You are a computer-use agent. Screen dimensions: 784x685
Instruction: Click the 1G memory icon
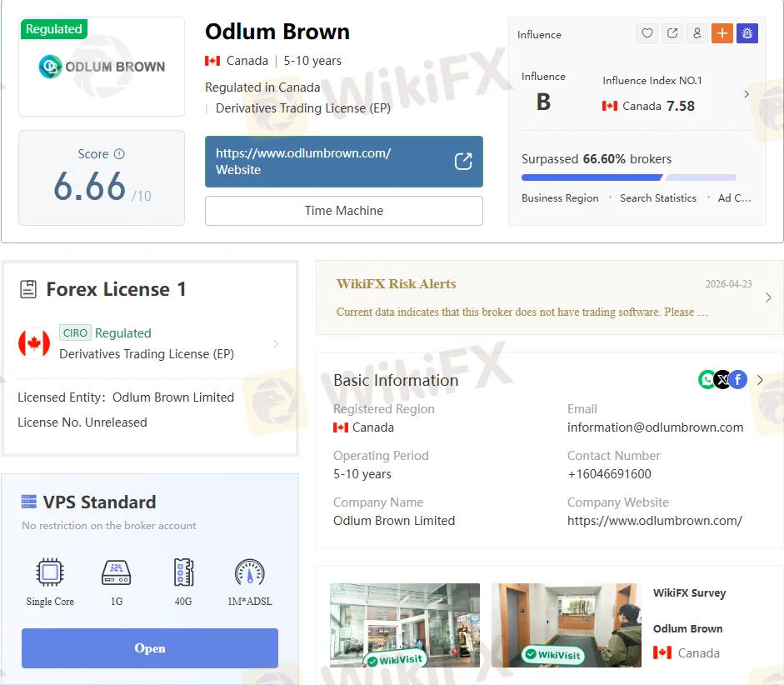click(116, 572)
